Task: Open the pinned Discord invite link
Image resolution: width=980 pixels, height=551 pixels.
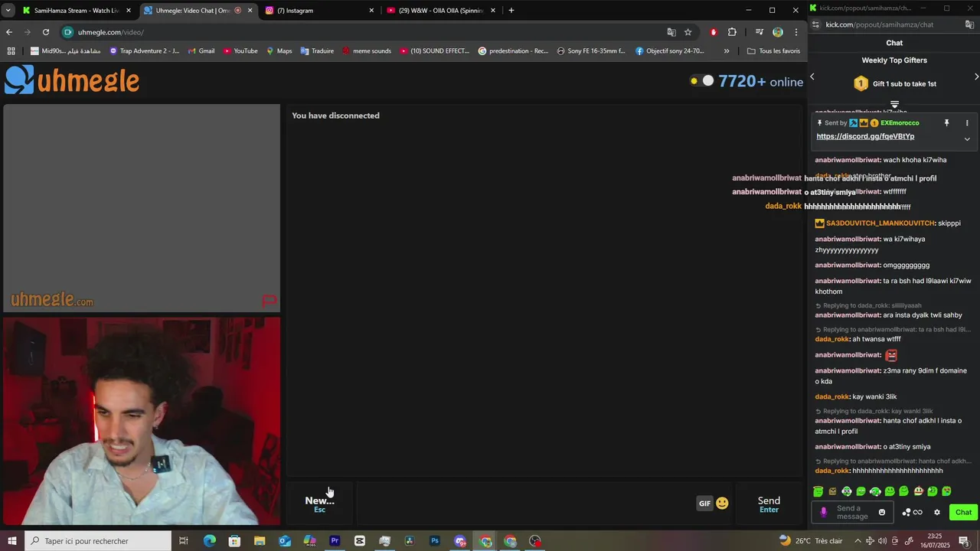Action: click(865, 136)
